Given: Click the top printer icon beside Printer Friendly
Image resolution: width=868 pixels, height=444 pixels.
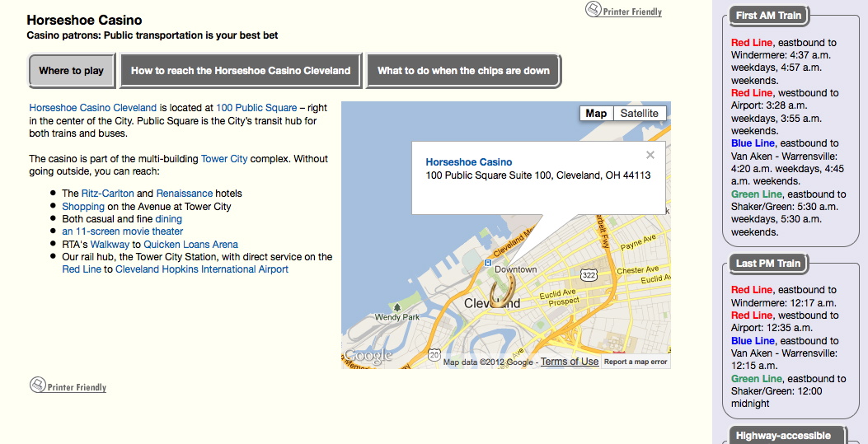Looking at the screenshot, I should coord(594,9).
